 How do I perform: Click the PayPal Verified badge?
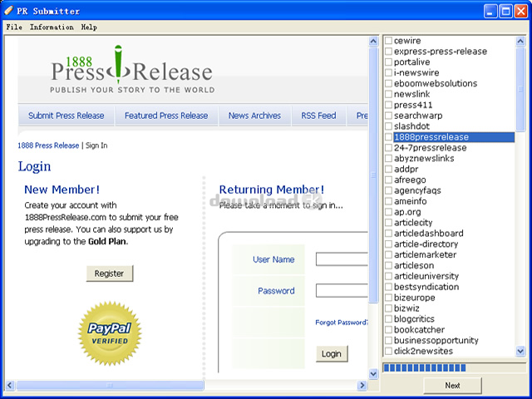pos(109,334)
